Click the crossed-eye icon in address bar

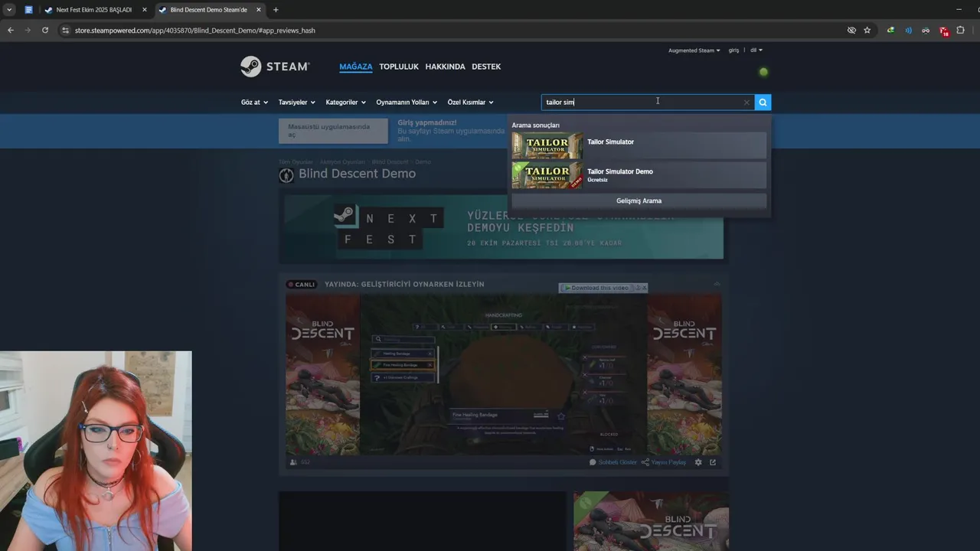pos(851,30)
